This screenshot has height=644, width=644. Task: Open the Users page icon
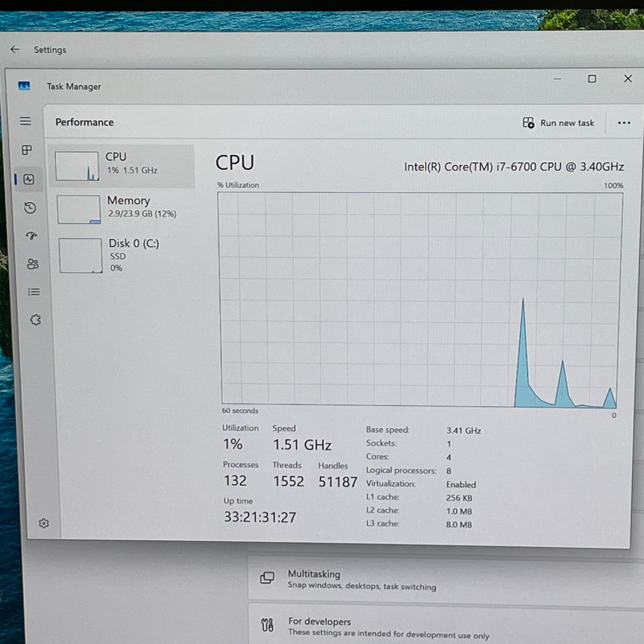click(x=33, y=264)
